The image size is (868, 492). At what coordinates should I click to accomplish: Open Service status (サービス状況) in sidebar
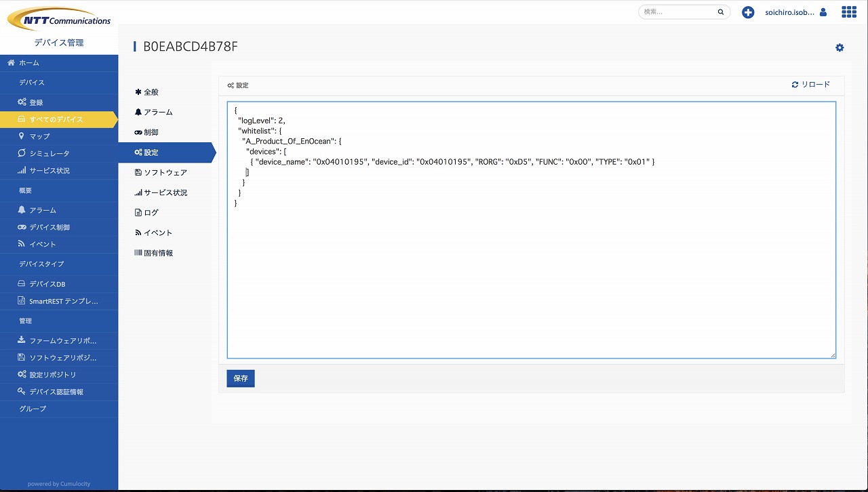coord(59,170)
